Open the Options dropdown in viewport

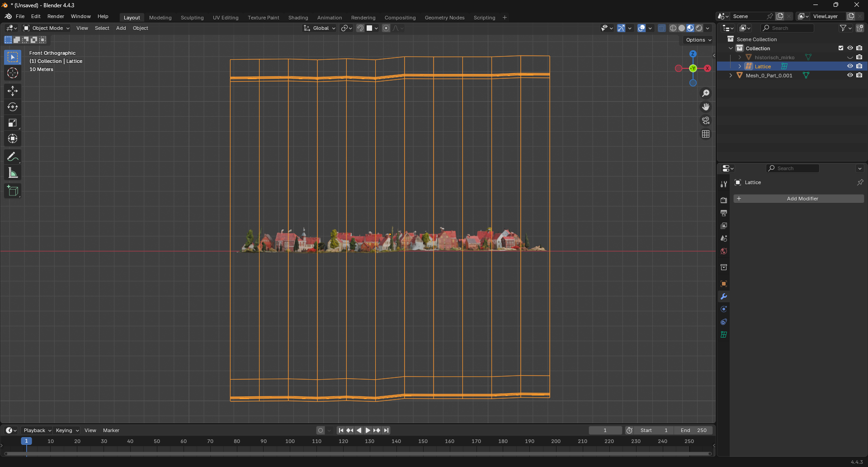coord(698,40)
